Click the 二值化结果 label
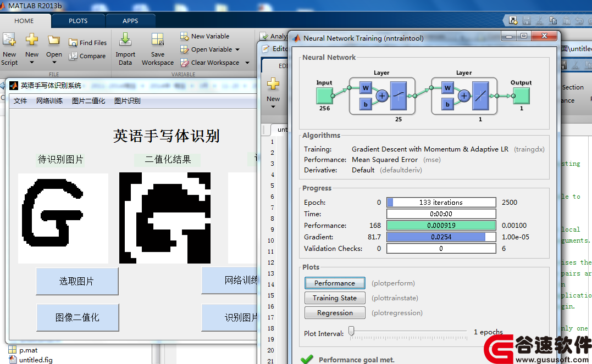592x364 pixels. (168, 160)
